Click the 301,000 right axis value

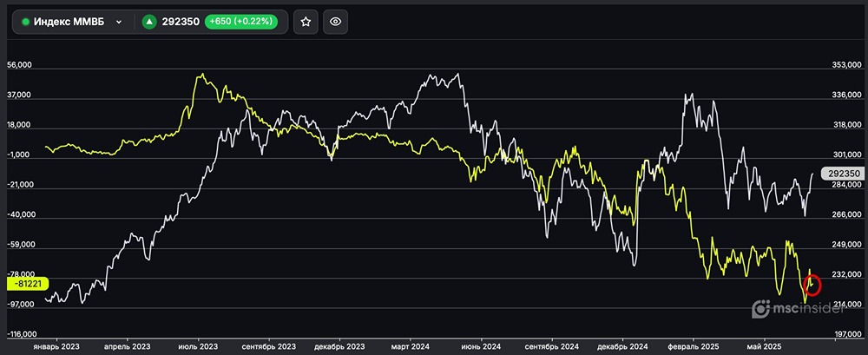pos(847,155)
